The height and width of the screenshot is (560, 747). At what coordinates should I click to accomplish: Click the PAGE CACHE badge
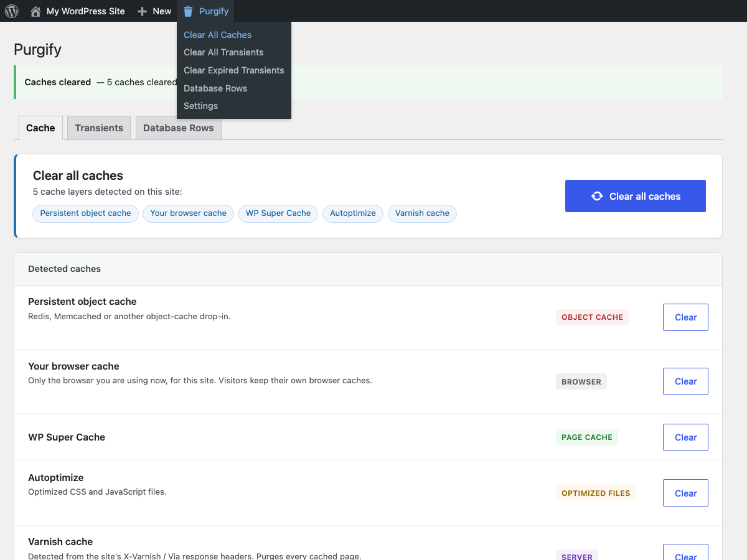click(x=587, y=437)
